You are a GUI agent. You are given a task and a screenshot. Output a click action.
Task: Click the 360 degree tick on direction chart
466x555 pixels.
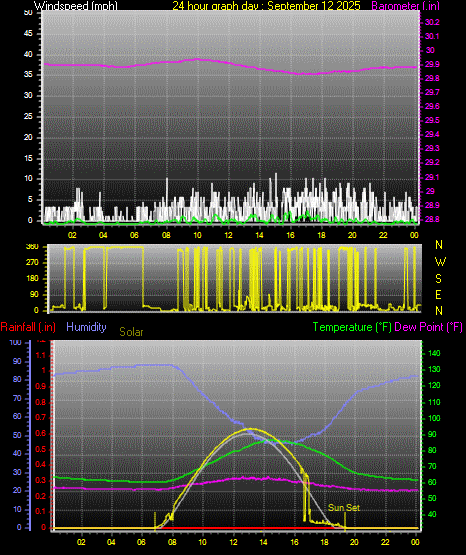coord(32,247)
